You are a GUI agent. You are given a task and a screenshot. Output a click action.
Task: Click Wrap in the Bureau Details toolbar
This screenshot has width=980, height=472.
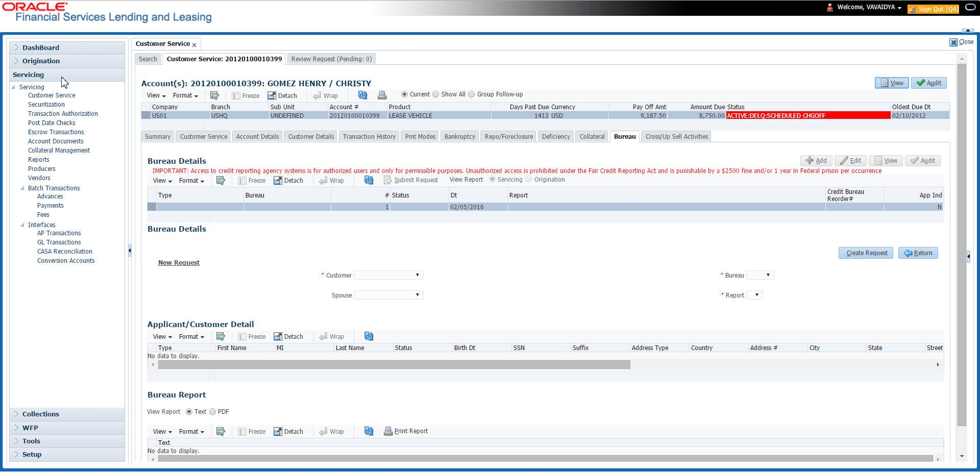331,180
